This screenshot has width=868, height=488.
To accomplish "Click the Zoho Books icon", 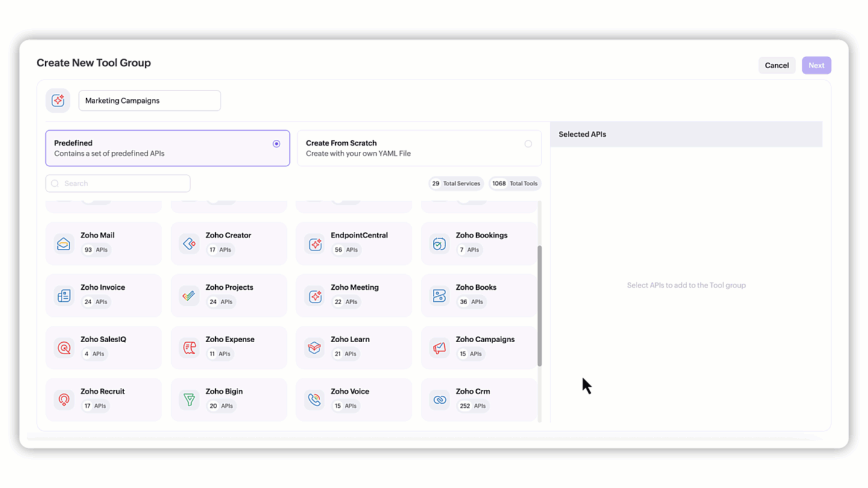I will (x=439, y=296).
